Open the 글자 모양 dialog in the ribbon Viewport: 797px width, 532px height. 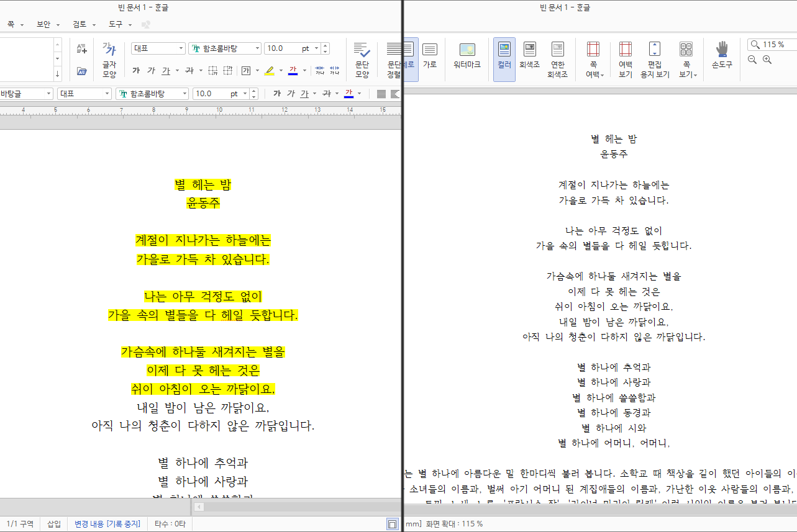[x=109, y=60]
